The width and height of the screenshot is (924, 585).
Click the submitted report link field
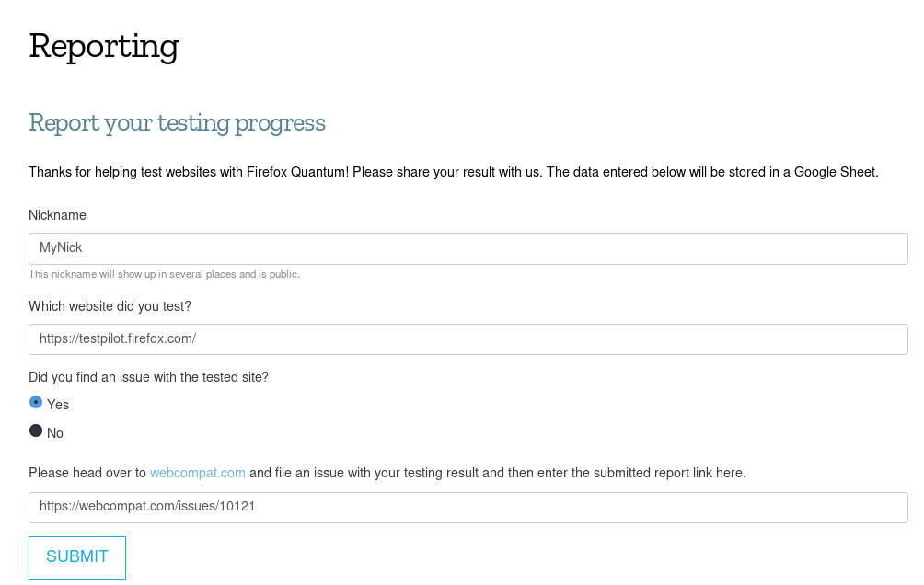(468, 508)
